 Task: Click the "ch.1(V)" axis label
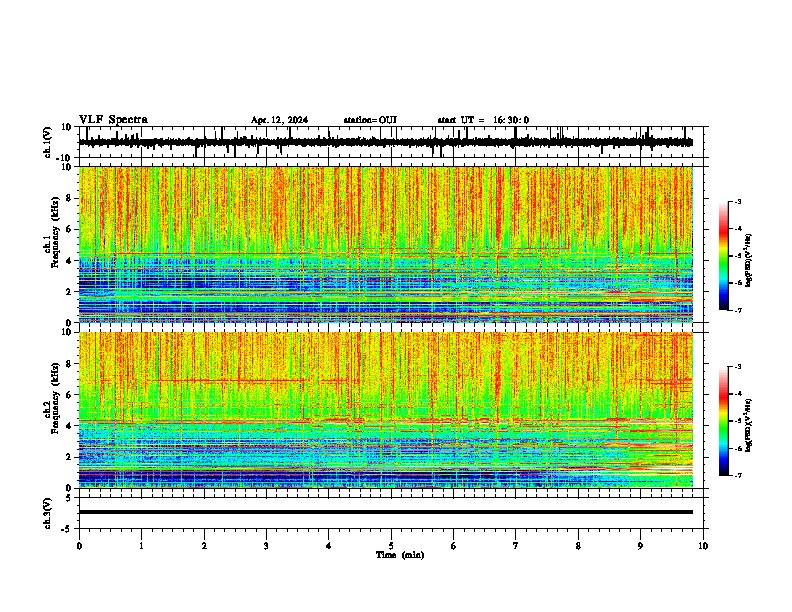[48, 142]
